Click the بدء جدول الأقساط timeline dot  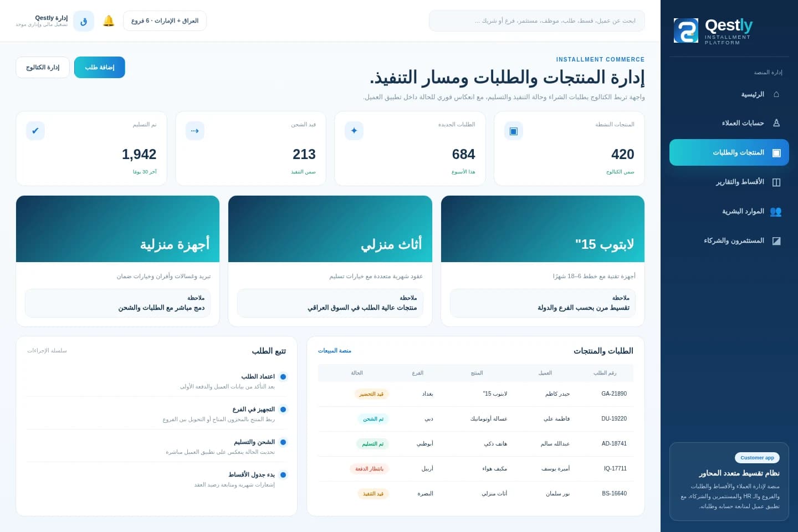(x=283, y=475)
